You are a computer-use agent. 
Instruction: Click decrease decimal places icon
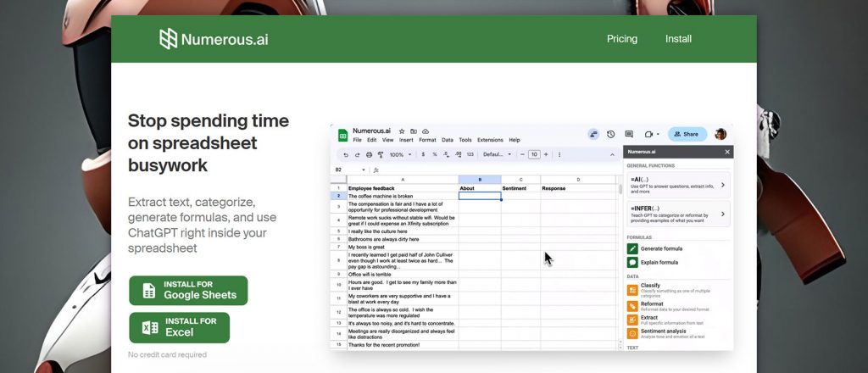tap(446, 155)
